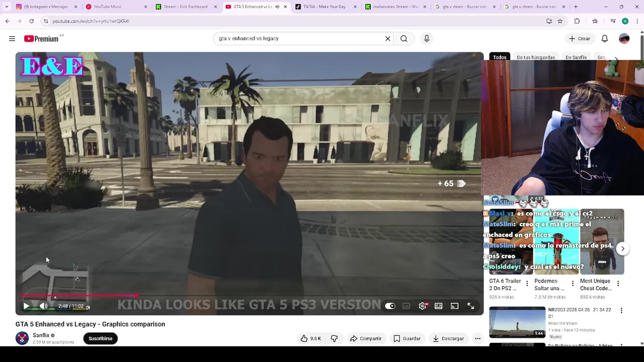
Task: Clear the search box text
Action: click(388, 39)
